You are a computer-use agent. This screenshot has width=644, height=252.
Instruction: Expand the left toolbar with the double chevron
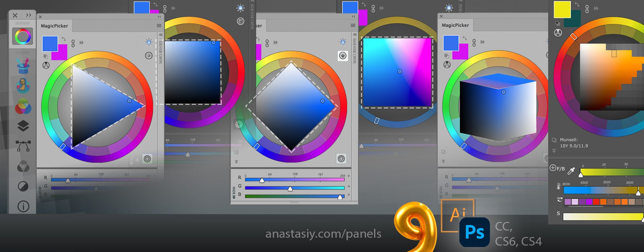[x=29, y=15]
